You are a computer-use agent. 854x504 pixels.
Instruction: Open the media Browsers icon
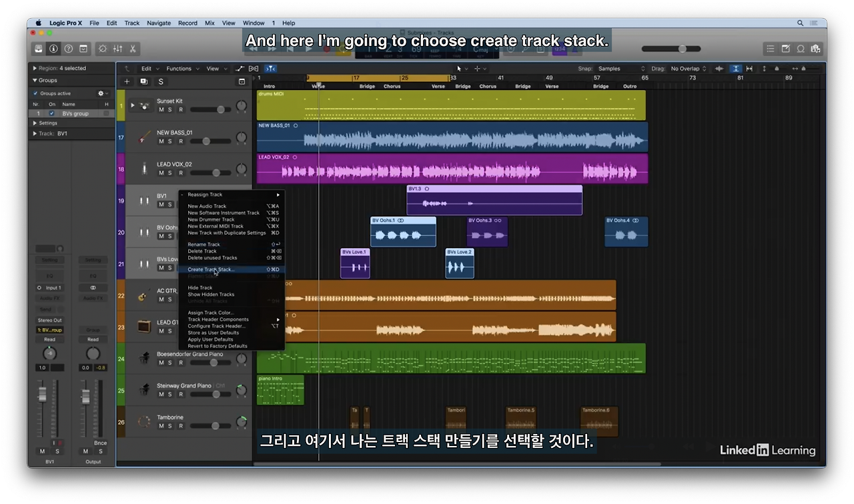[x=815, y=49]
